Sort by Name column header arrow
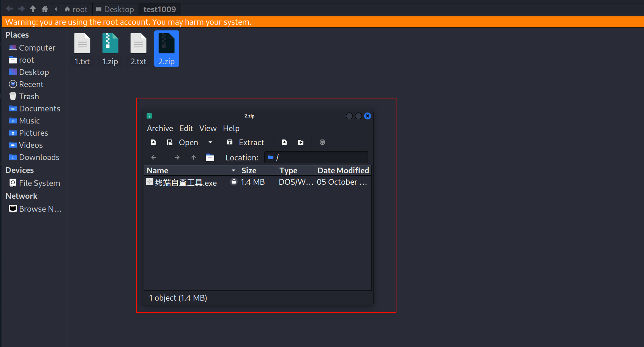644x347 pixels. click(234, 171)
